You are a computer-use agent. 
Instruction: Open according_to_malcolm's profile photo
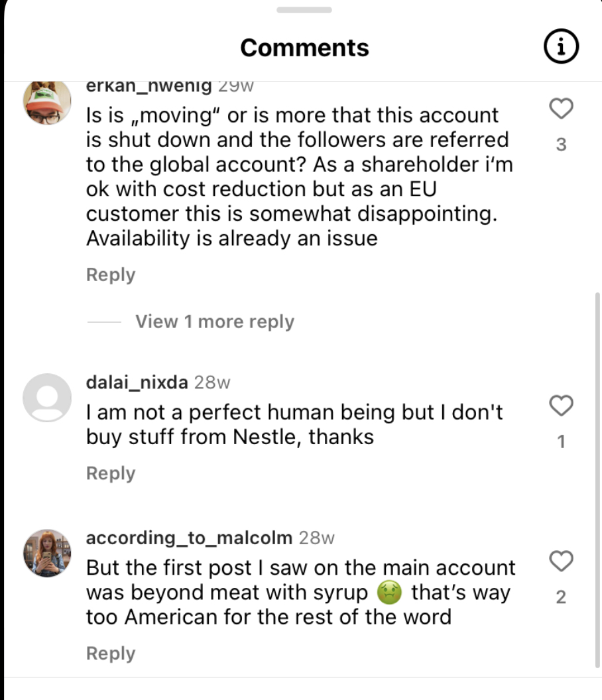(47, 553)
